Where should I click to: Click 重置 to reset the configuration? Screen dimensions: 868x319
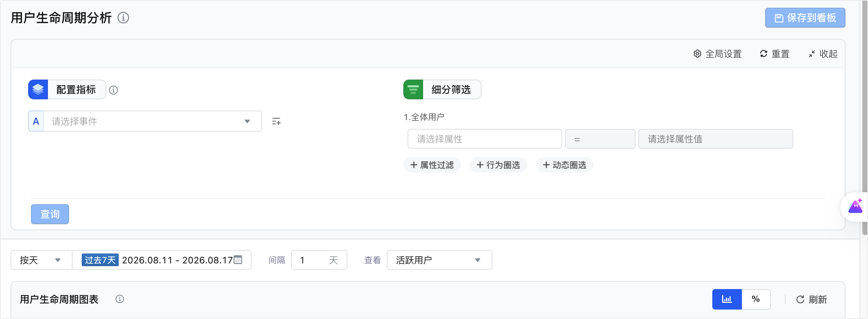(775, 54)
